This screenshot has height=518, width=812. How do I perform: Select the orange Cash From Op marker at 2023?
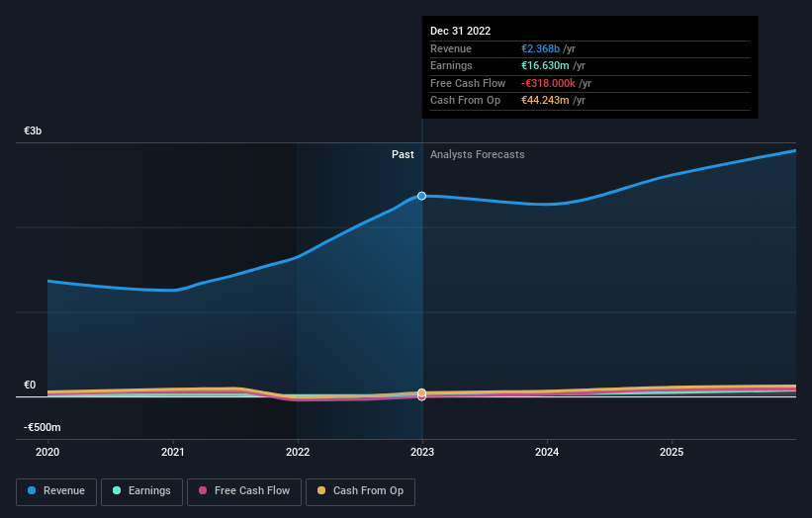[422, 392]
